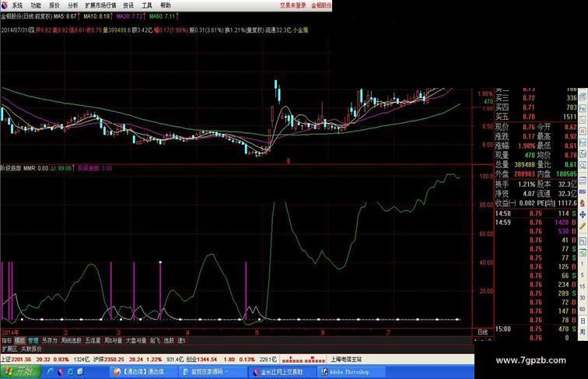Click the 14:59 trade tick row
This screenshot has width=588, height=379.
pos(535,222)
